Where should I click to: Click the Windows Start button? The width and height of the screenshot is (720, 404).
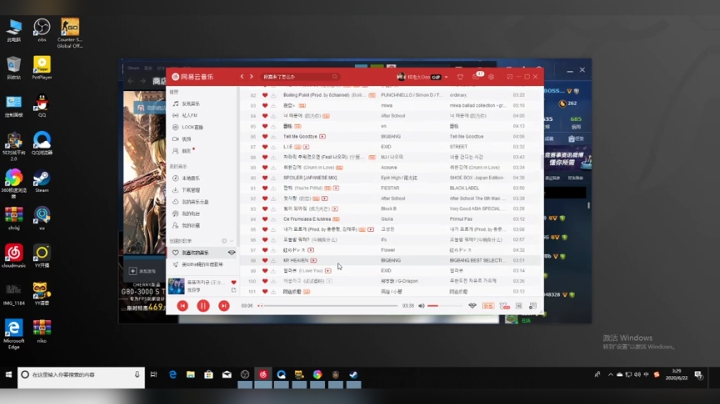[x=8, y=375]
